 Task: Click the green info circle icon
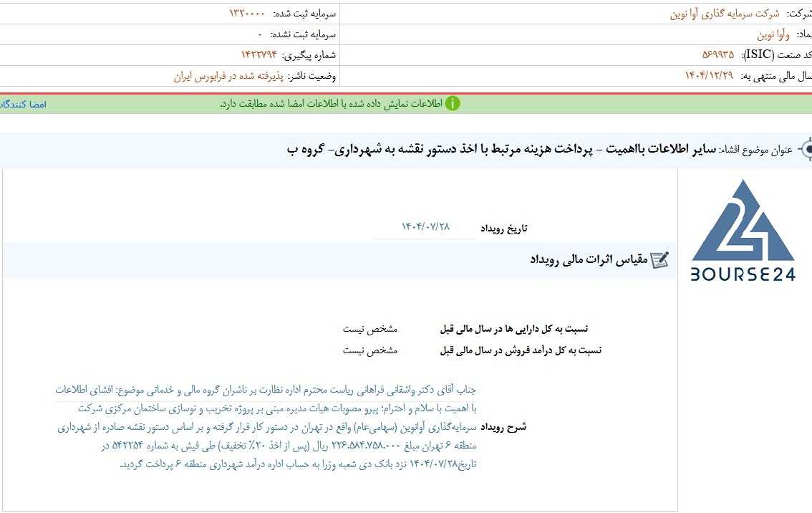[x=452, y=104]
